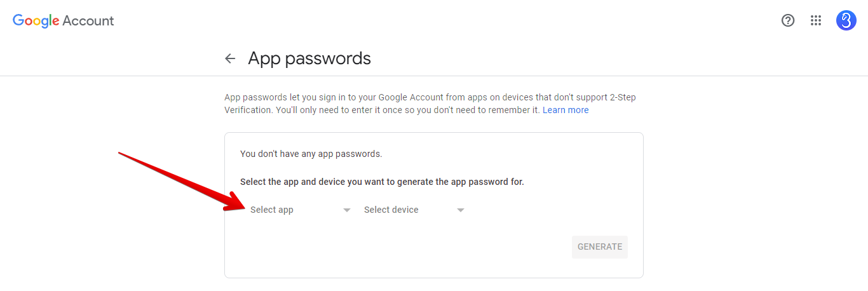The height and width of the screenshot is (291, 868).
Task: Follow the "Learn more" link
Action: click(x=566, y=110)
